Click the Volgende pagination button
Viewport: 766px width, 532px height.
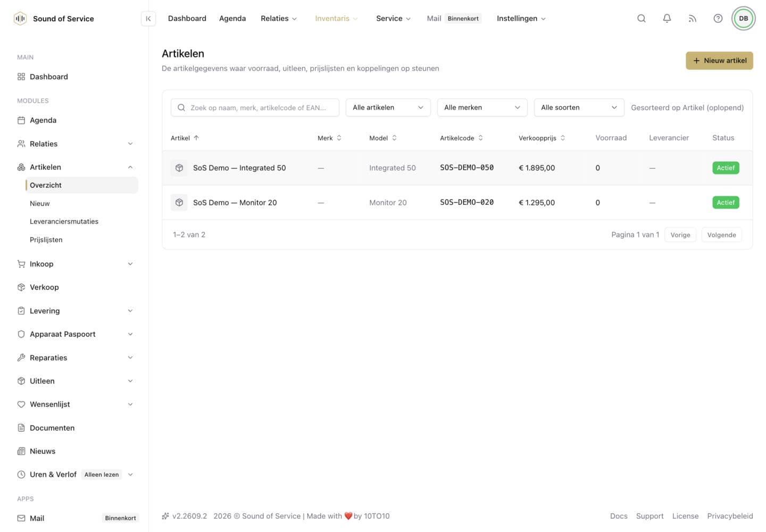(721, 235)
